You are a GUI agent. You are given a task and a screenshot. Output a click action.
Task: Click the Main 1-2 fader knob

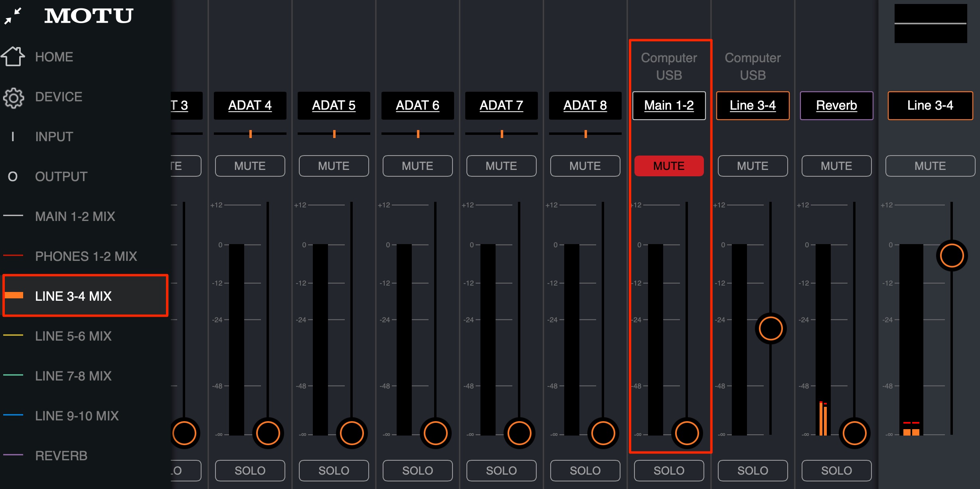tap(687, 433)
